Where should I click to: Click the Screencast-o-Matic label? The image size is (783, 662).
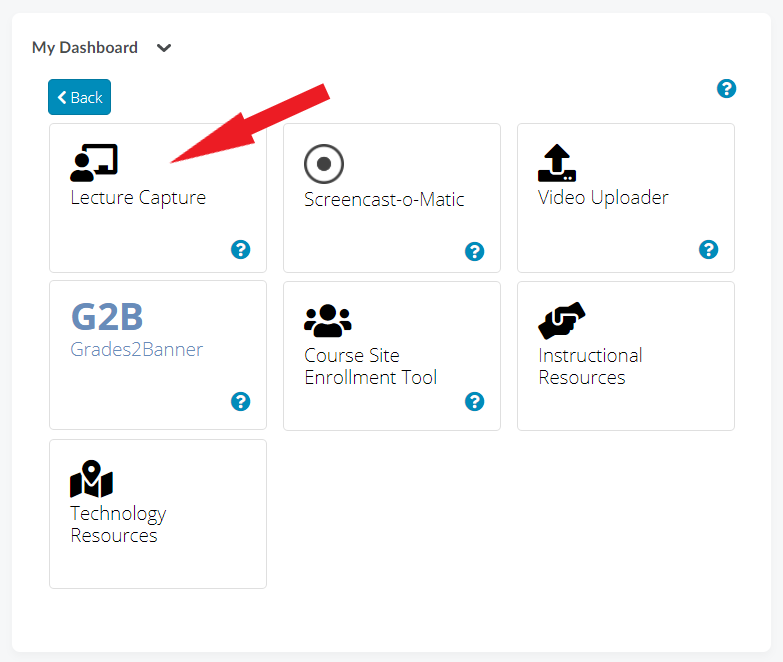coord(384,200)
